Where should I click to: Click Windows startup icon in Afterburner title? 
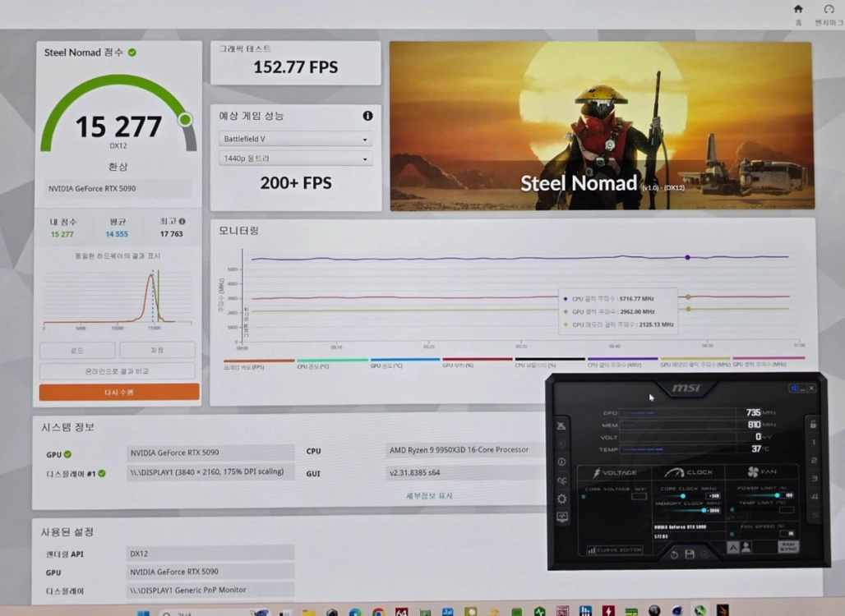pos(793,388)
